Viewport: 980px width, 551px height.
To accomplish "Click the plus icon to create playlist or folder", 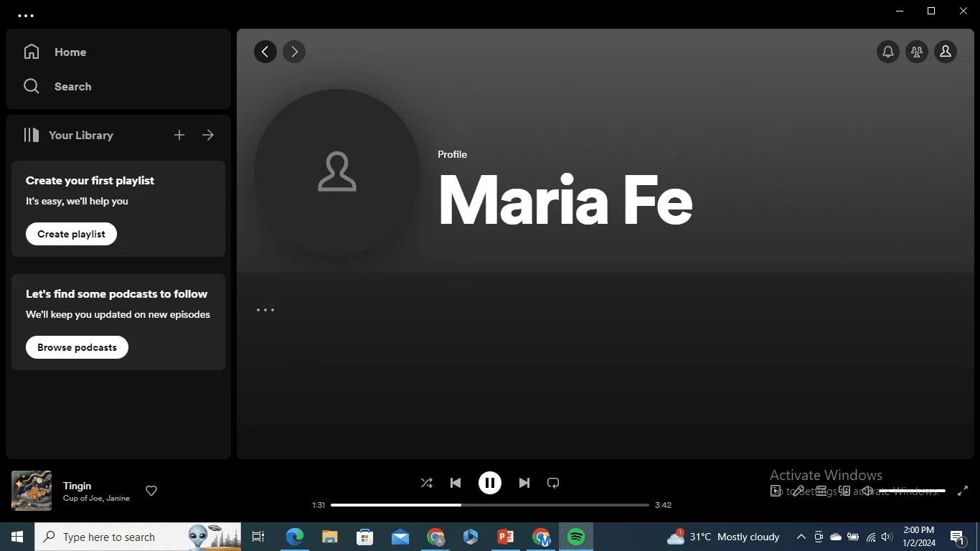I will (x=179, y=135).
